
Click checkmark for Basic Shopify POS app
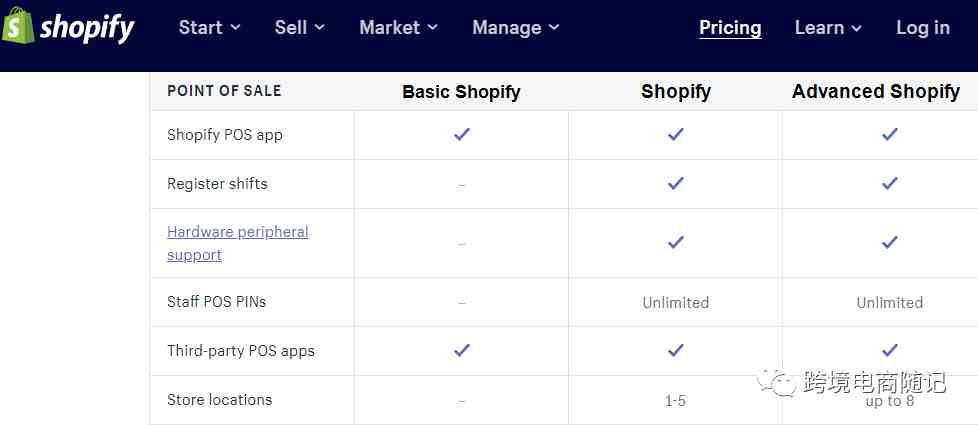tap(462, 134)
